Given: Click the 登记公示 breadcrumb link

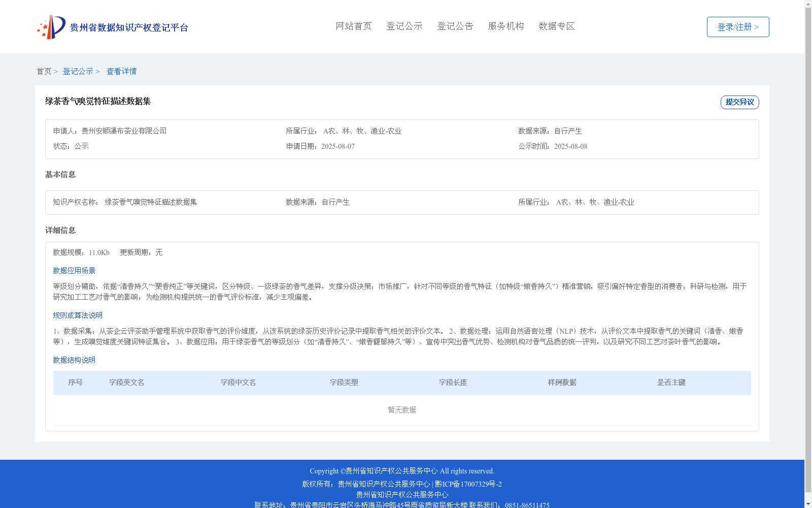Looking at the screenshot, I should (x=78, y=71).
